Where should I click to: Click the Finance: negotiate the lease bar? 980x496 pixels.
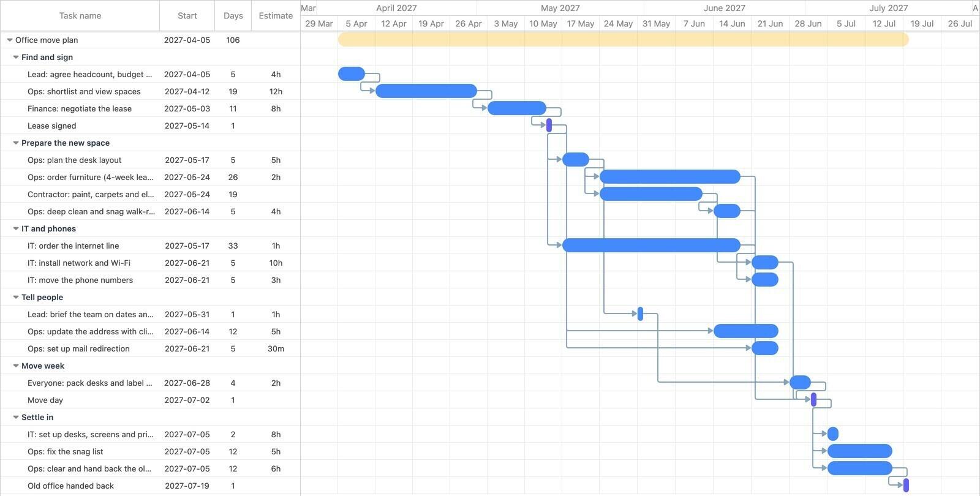tap(517, 108)
